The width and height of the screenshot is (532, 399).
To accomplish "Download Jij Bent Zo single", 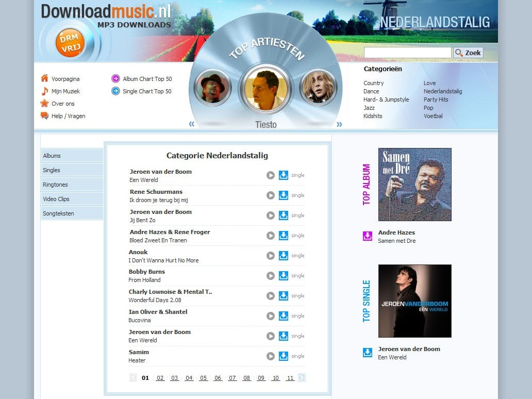I will click(284, 215).
